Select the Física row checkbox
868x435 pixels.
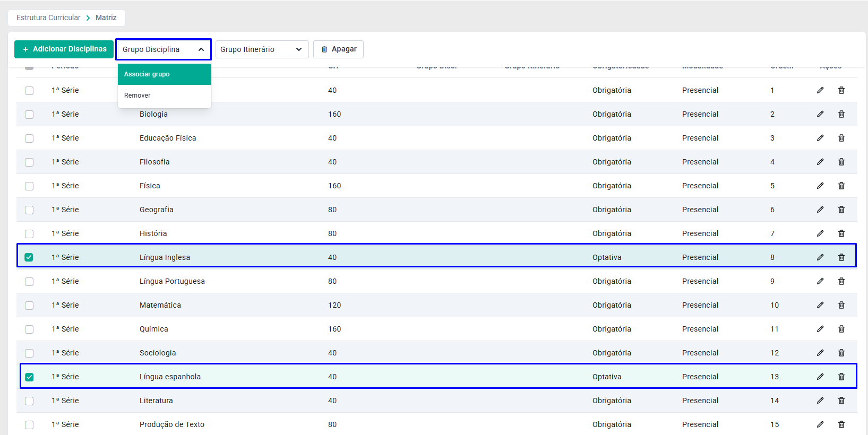pos(29,186)
